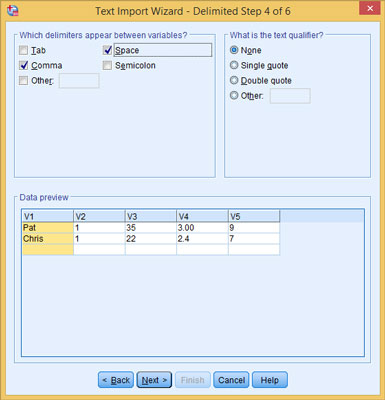Select the V3 column header
The image size is (385, 400).
point(151,216)
